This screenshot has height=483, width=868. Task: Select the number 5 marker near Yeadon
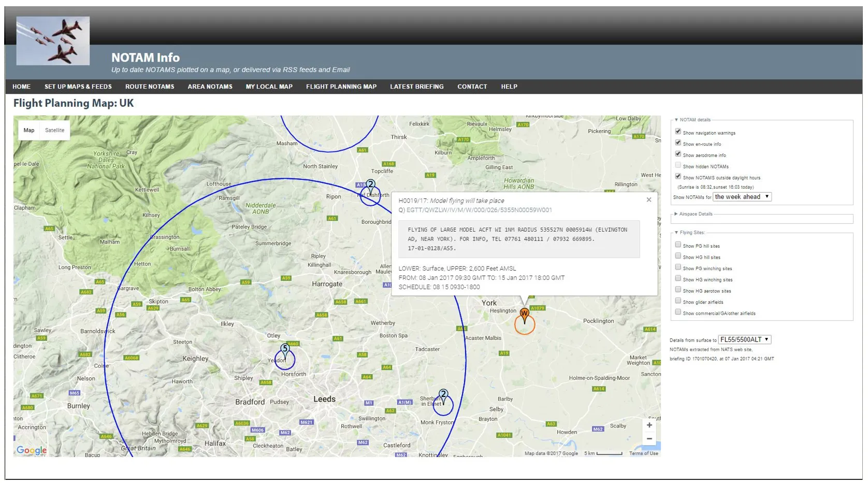[285, 350]
